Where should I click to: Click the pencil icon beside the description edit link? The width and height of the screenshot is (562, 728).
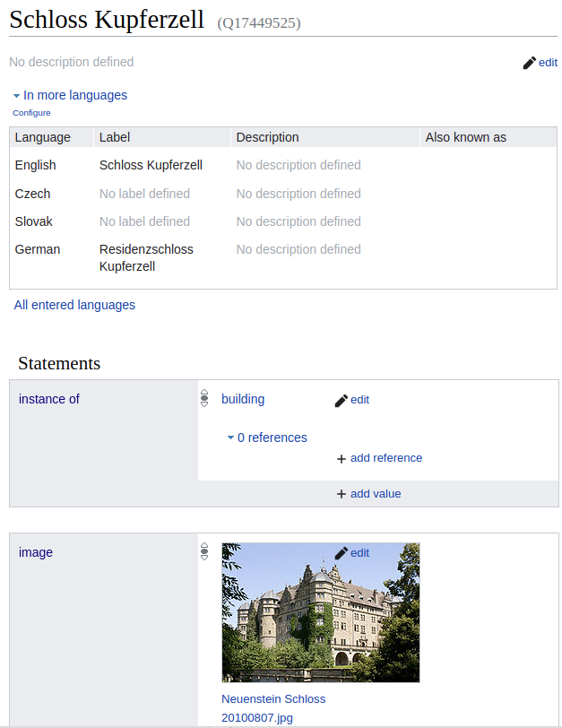tap(529, 63)
